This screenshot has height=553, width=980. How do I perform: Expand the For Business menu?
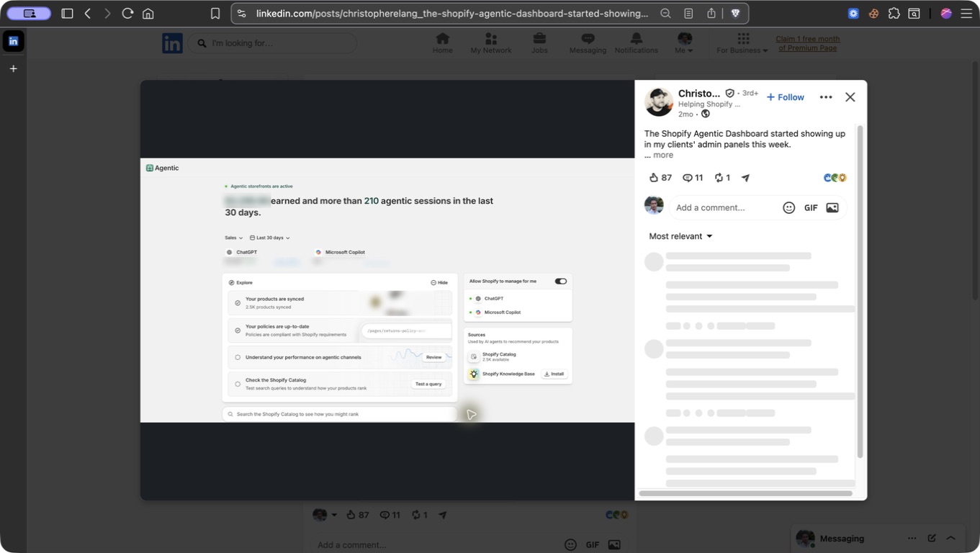(x=742, y=43)
